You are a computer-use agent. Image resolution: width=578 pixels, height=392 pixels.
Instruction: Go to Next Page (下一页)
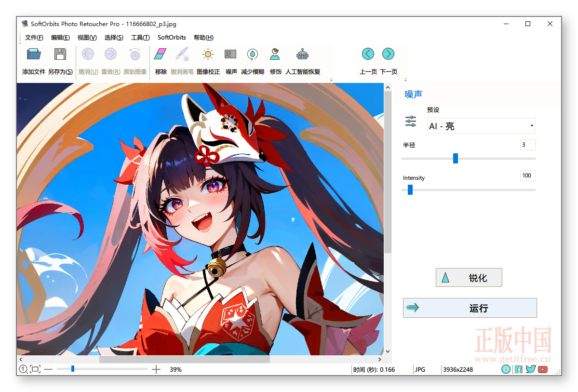click(x=388, y=54)
